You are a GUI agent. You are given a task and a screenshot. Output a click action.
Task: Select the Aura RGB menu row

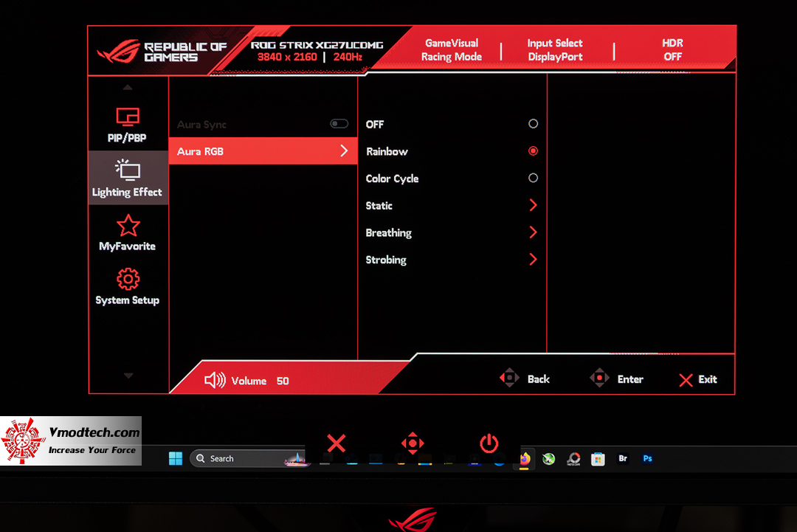(x=263, y=151)
